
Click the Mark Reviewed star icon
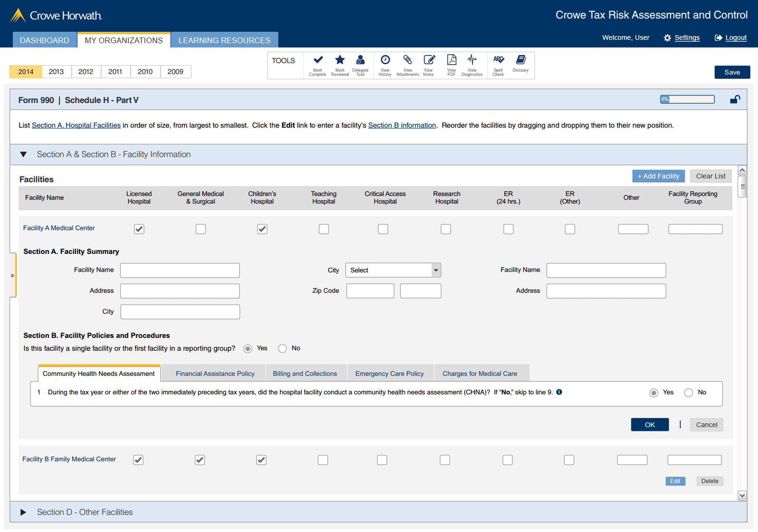tap(340, 60)
